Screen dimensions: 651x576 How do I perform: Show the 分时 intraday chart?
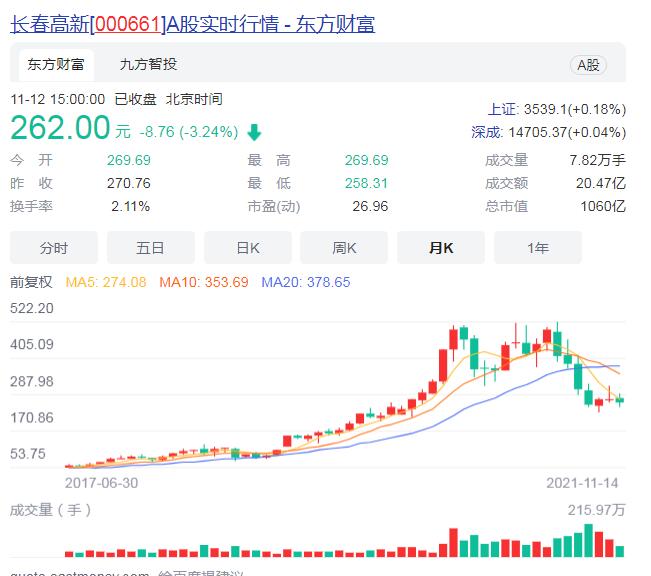54,248
